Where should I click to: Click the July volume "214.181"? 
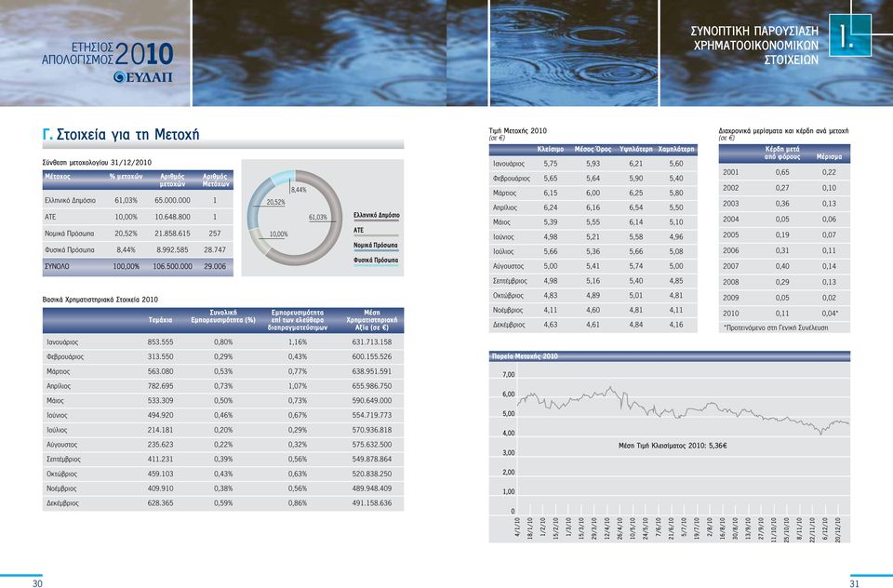(x=160, y=430)
